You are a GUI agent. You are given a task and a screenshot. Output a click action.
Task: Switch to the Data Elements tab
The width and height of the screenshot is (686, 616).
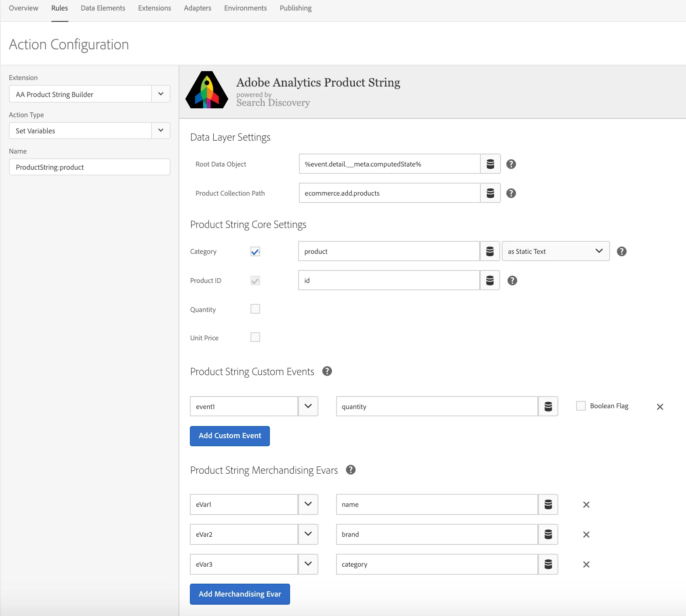pos(103,8)
